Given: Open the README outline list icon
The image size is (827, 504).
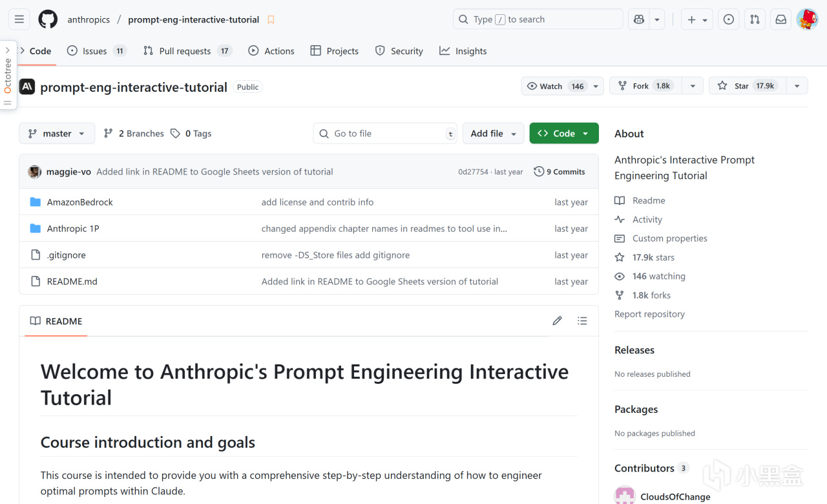Looking at the screenshot, I should [582, 320].
